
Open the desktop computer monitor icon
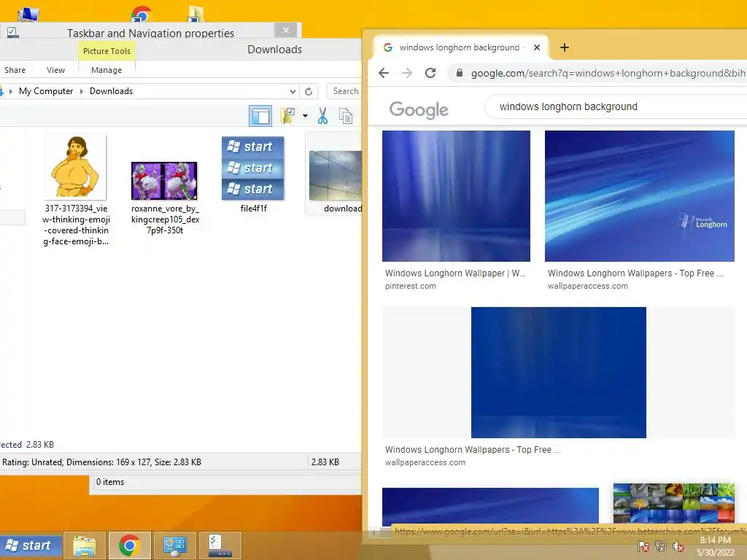coord(28,15)
